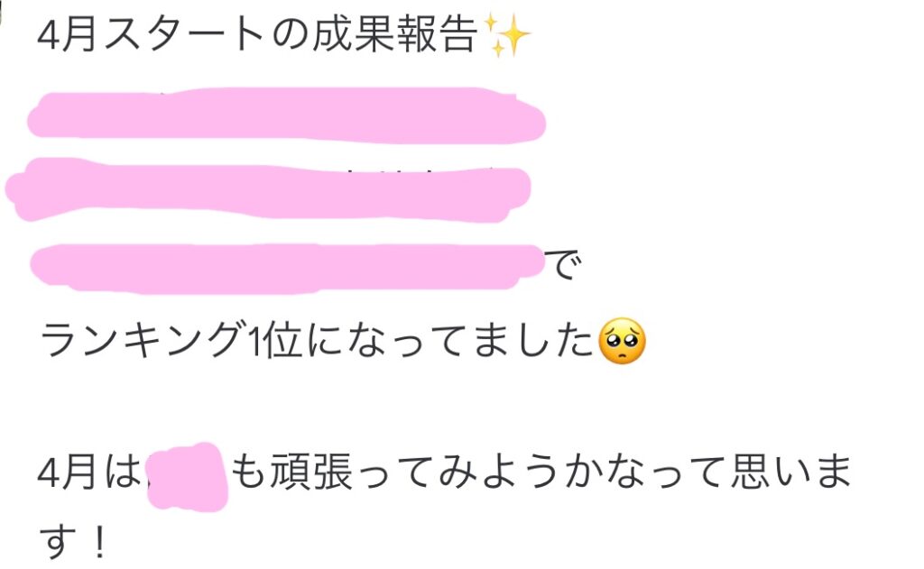Image resolution: width=924 pixels, height=569 pixels.
Task: Click the phrase になってました
Action: [450, 341]
